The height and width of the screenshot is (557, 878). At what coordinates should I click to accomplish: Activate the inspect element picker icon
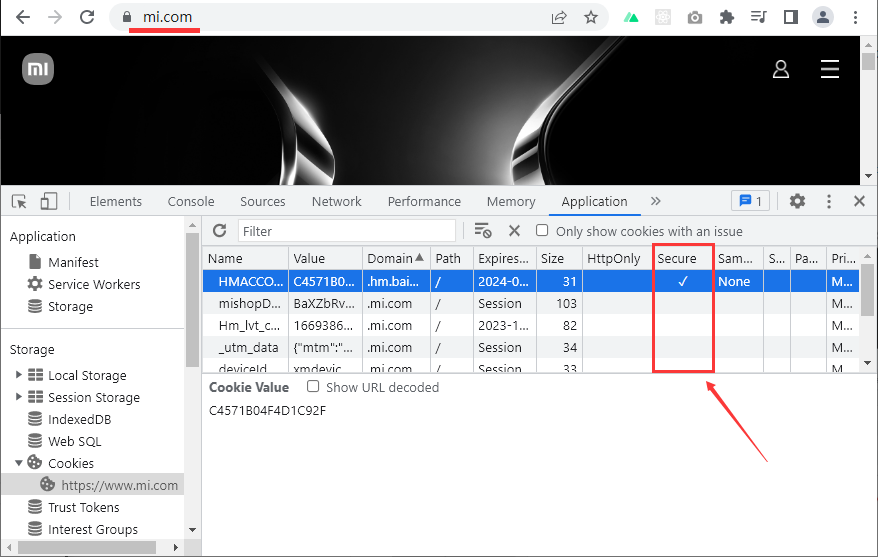pyautogui.click(x=19, y=201)
